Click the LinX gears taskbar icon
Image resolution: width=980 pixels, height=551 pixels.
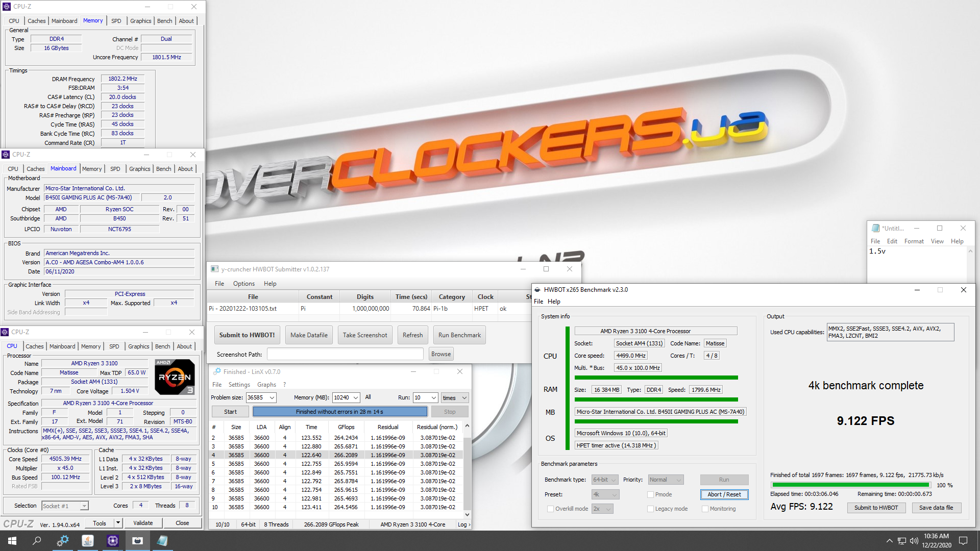(63, 541)
